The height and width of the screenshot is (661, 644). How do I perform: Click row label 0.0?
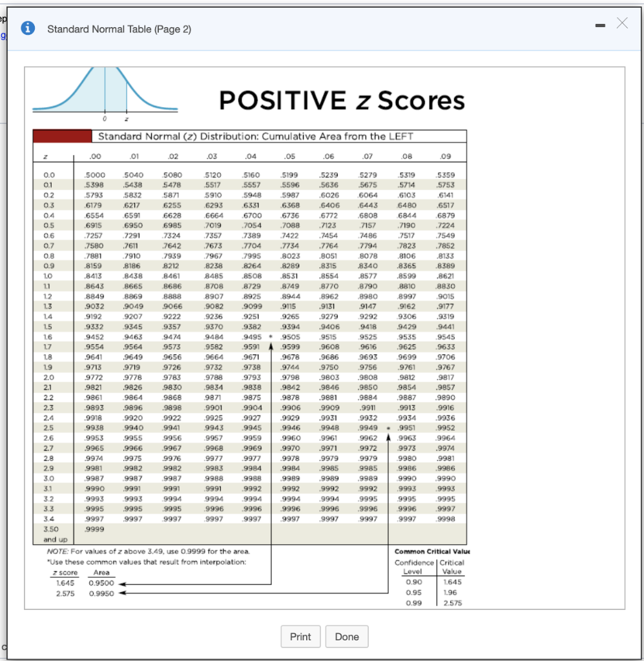click(49, 175)
